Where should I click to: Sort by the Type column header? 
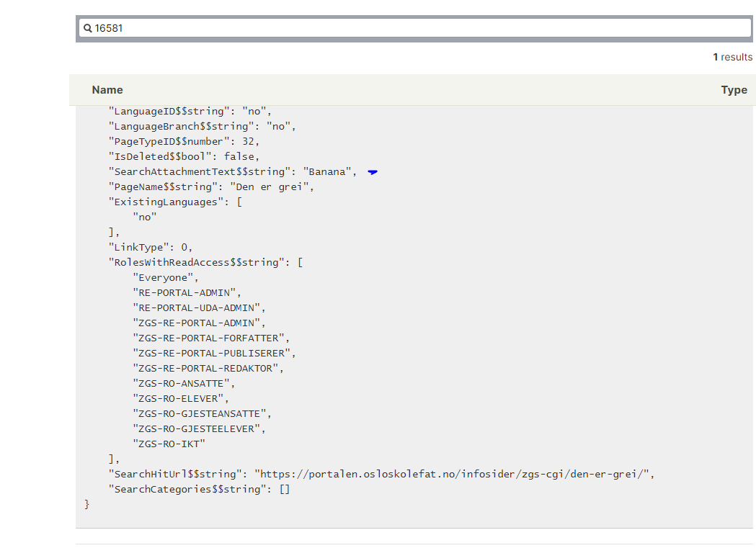(734, 90)
